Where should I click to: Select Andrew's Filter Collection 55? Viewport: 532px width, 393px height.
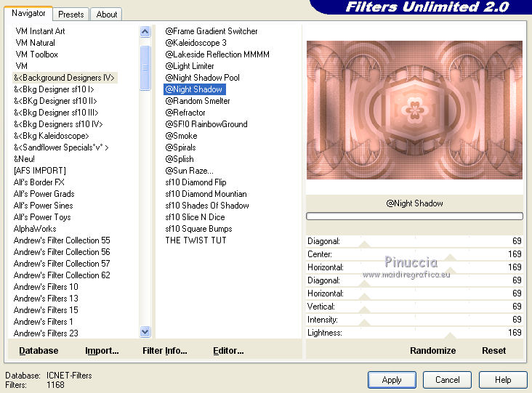pos(62,240)
